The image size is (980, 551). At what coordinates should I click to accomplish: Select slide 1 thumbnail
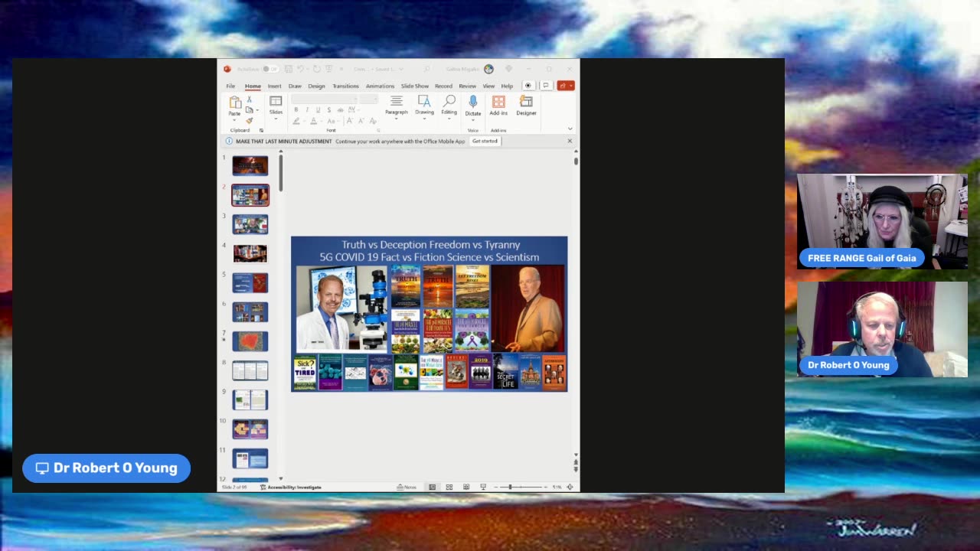click(250, 165)
